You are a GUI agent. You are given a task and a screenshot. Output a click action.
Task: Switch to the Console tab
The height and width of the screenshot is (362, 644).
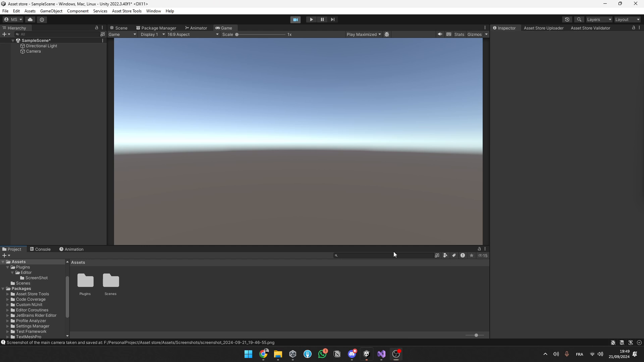(40, 249)
